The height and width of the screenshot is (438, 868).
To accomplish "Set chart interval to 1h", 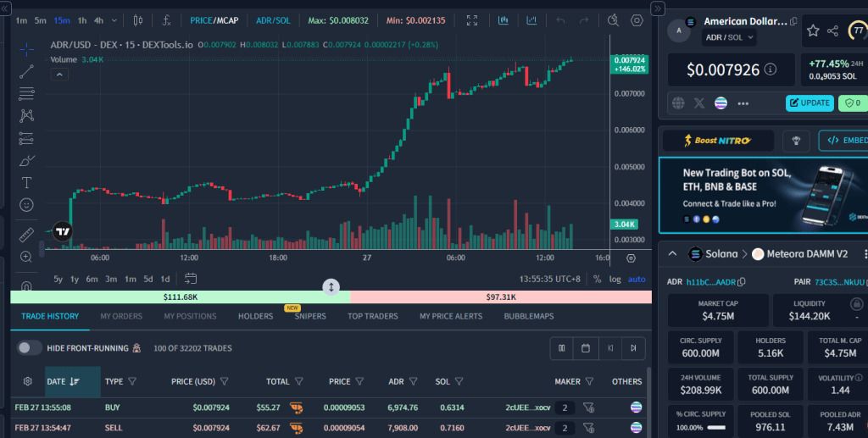I will (x=82, y=20).
